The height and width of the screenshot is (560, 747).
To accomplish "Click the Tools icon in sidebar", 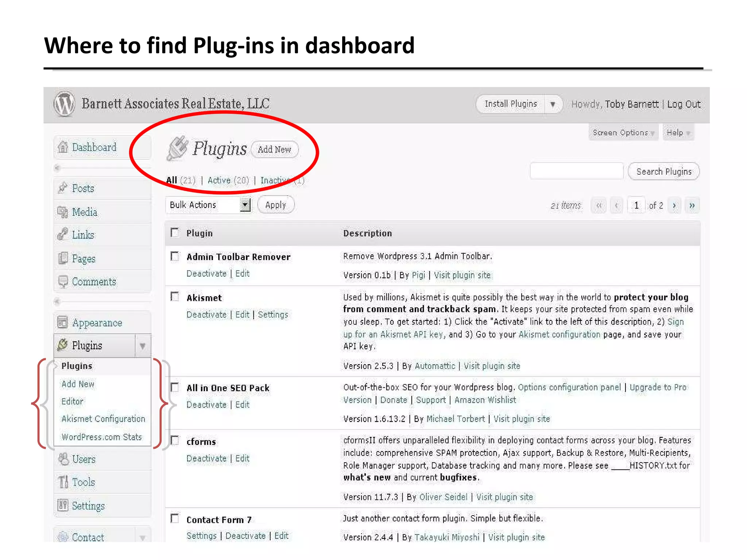I will 63,482.
